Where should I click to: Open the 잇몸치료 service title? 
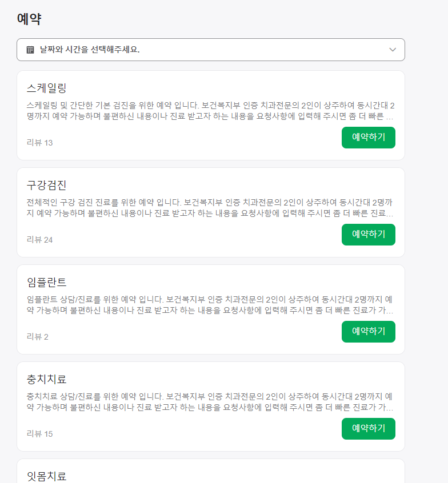pyautogui.click(x=46, y=476)
